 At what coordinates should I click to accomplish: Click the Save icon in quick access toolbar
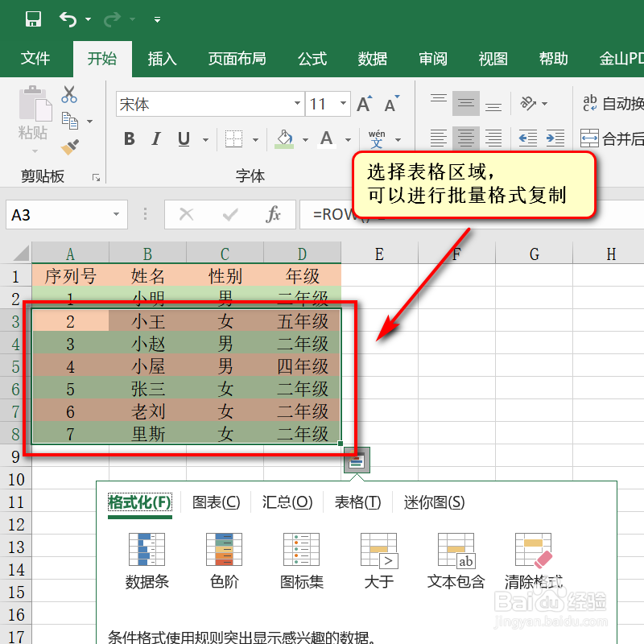point(33,17)
